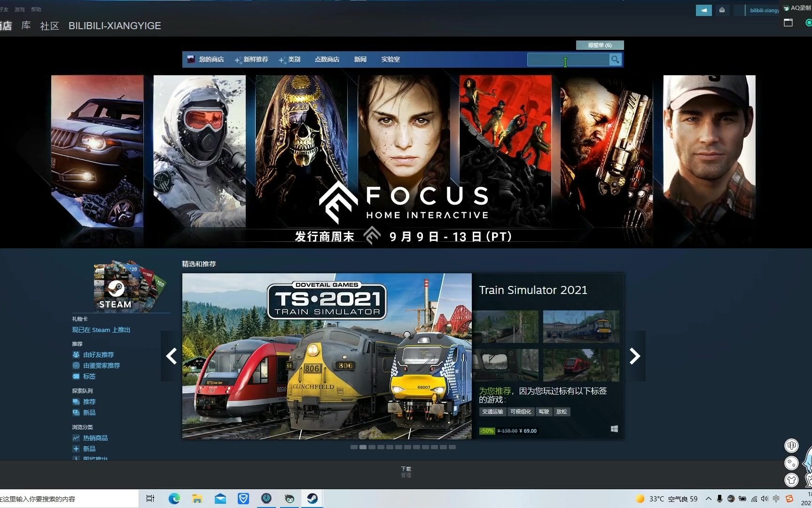
Task: Click the weather 33°C widget on taskbar
Action: point(666,499)
